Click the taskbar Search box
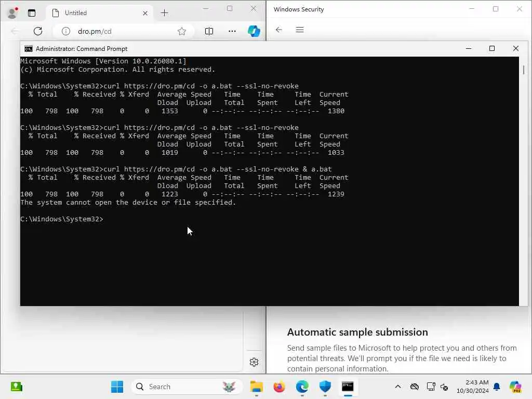This screenshot has height=399, width=532. pyautogui.click(x=187, y=387)
